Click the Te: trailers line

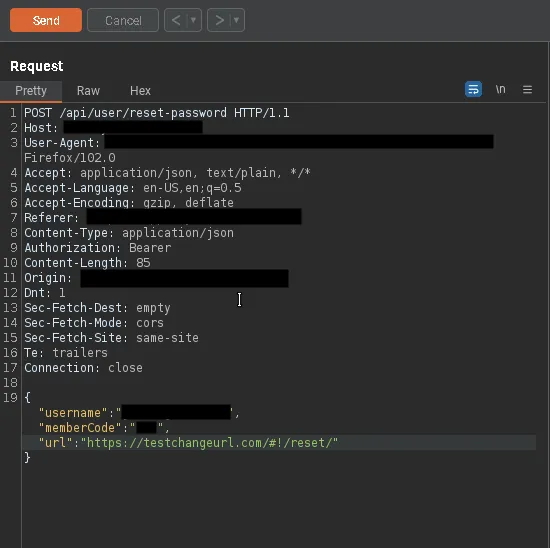(x=66, y=353)
